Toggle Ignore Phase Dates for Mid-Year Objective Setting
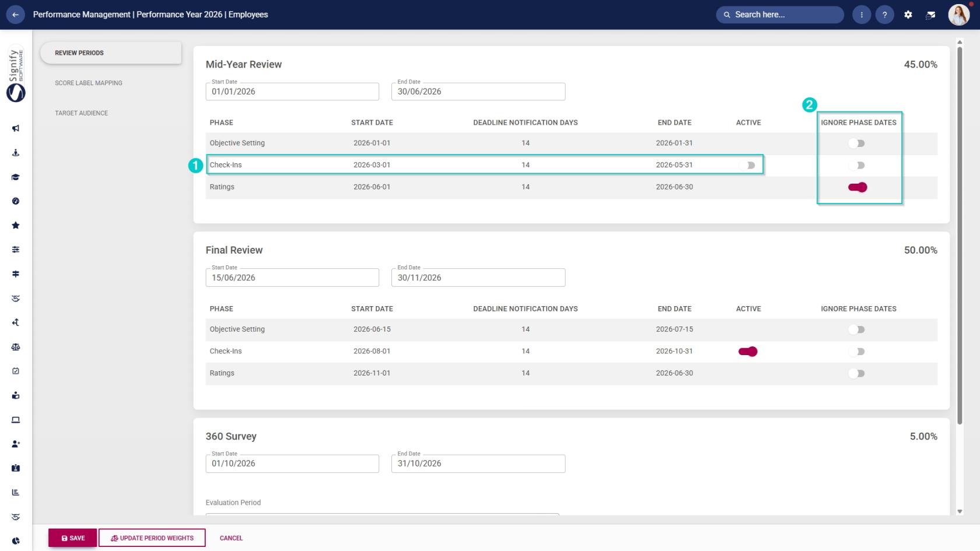 (x=857, y=143)
